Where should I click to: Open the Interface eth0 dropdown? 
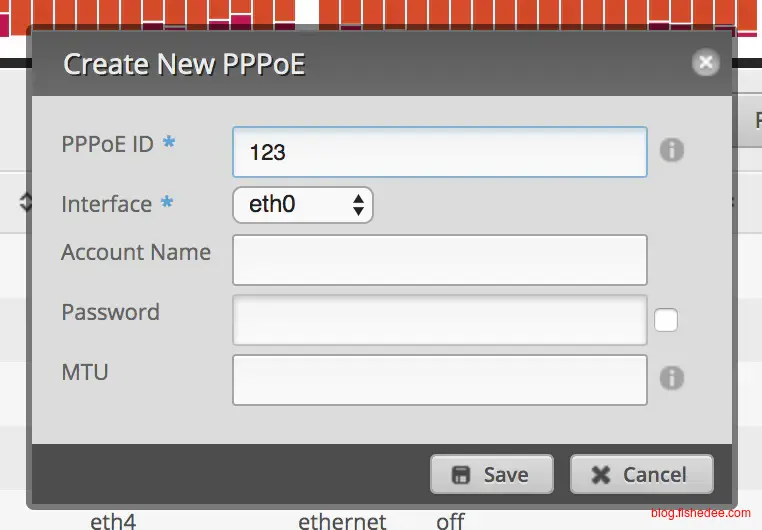302,205
